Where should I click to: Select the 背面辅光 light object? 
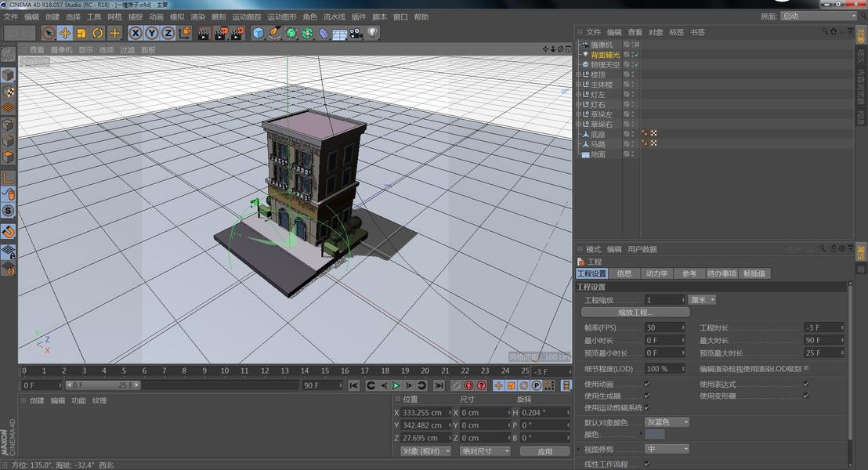605,55
